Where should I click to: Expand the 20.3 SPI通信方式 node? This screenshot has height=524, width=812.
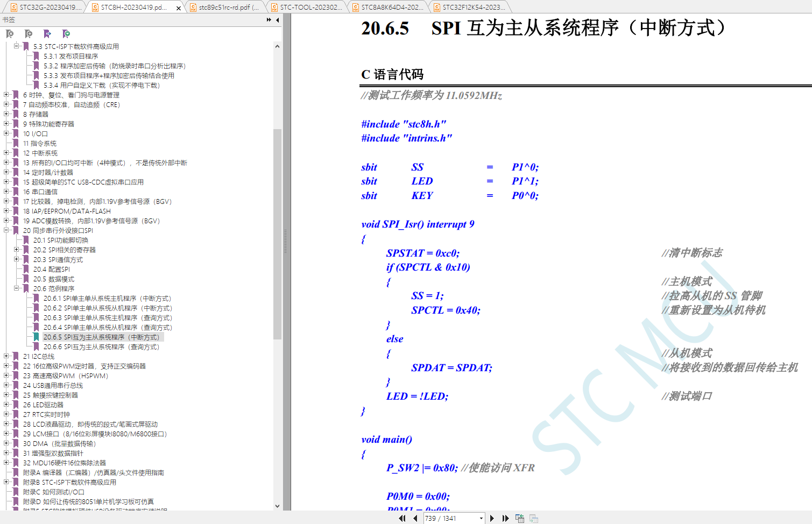click(16, 259)
